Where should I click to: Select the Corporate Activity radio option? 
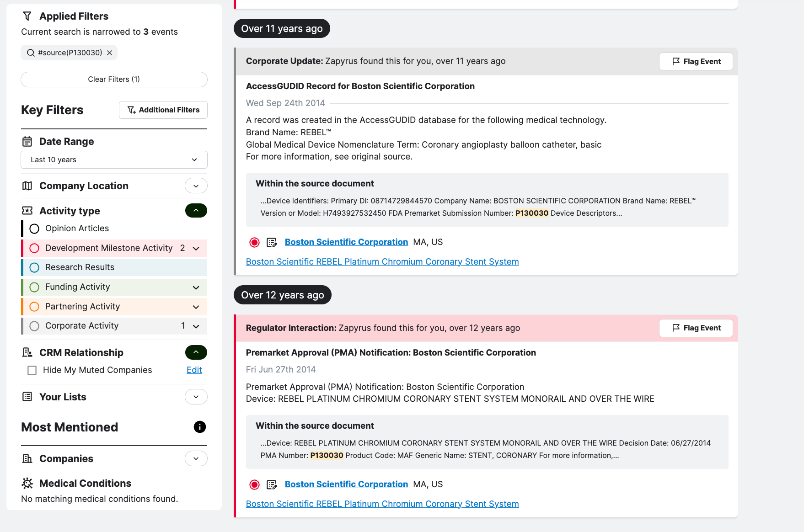pyautogui.click(x=34, y=326)
